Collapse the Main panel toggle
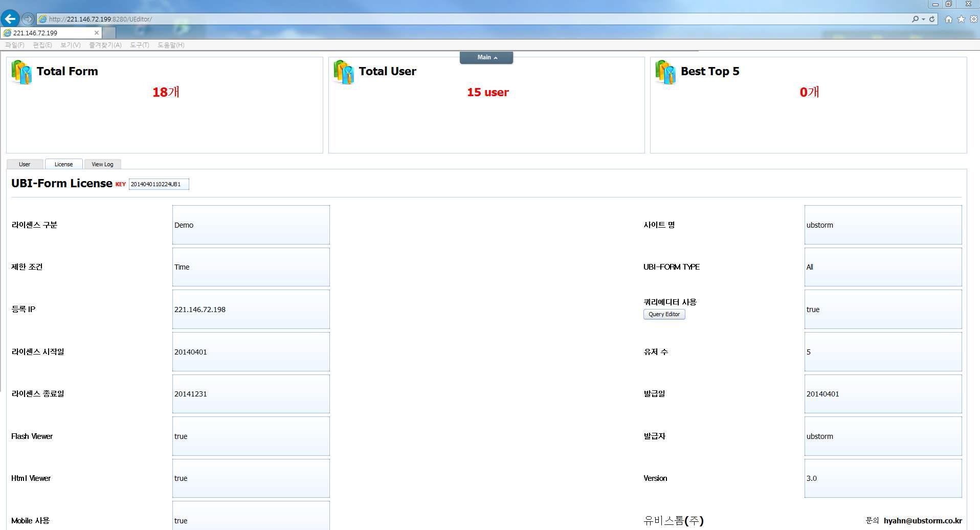The image size is (980, 530). pos(486,57)
